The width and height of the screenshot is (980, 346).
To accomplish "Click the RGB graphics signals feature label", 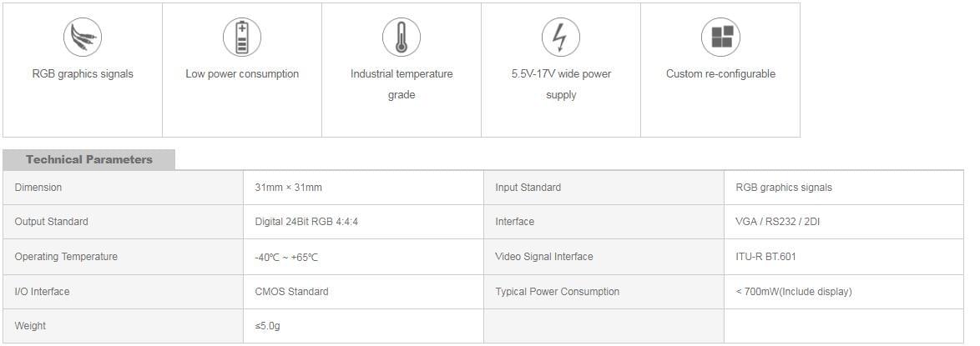I will (x=83, y=73).
